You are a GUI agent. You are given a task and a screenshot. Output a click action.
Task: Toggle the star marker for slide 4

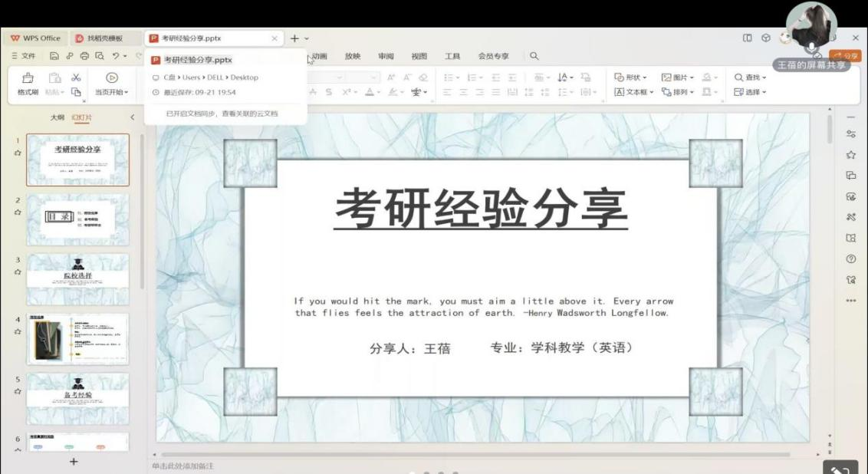17,331
